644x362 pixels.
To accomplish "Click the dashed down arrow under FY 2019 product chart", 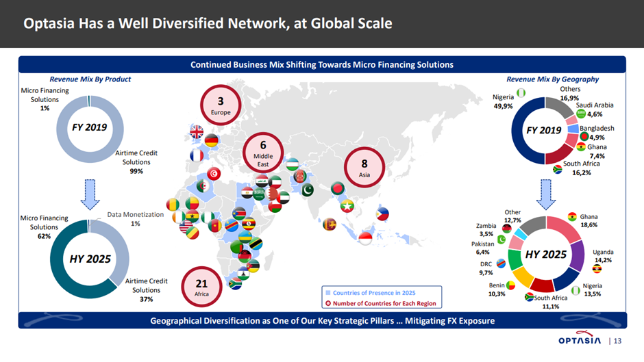I will click(x=90, y=194).
